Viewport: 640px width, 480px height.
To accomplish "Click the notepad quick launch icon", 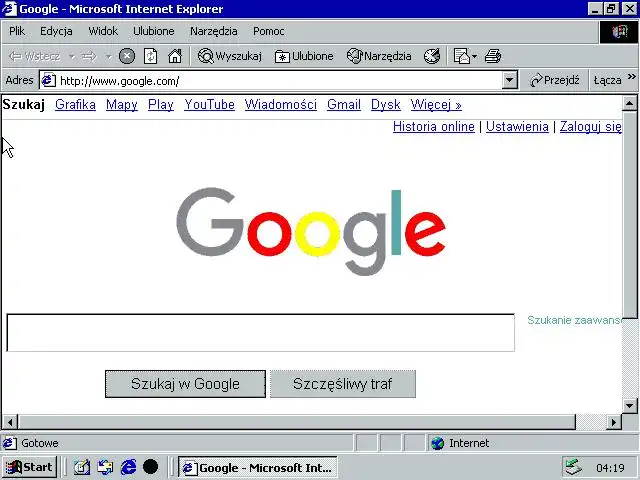I will click(82, 467).
